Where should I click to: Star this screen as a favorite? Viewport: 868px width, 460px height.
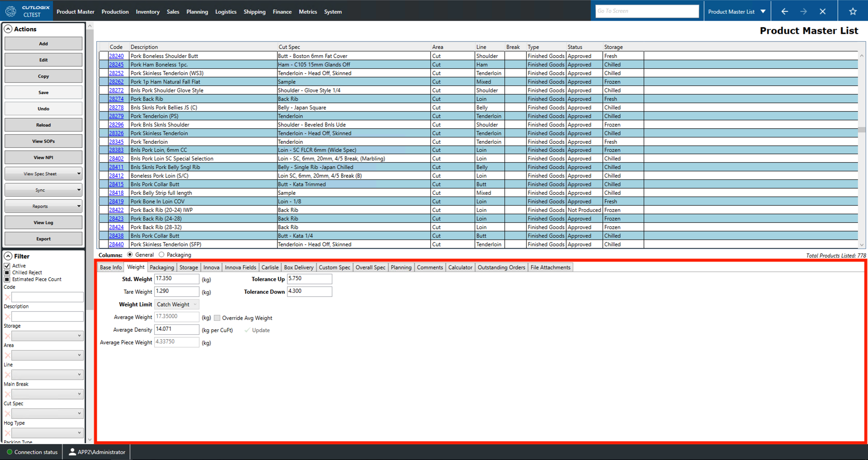tap(853, 11)
